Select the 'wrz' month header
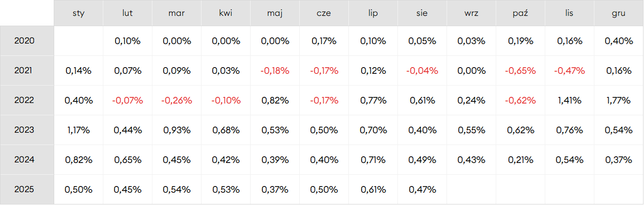This screenshot has width=644, height=205. point(471,13)
